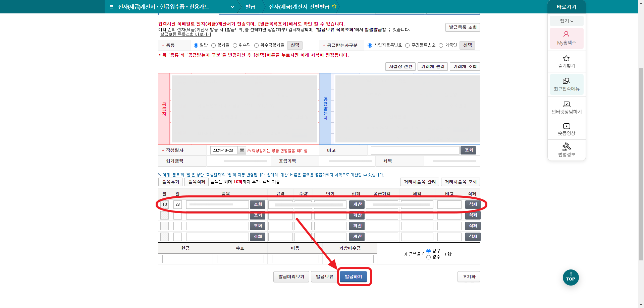Click 삭제 in first item row
Screen dimensions: 644x308
point(473,204)
